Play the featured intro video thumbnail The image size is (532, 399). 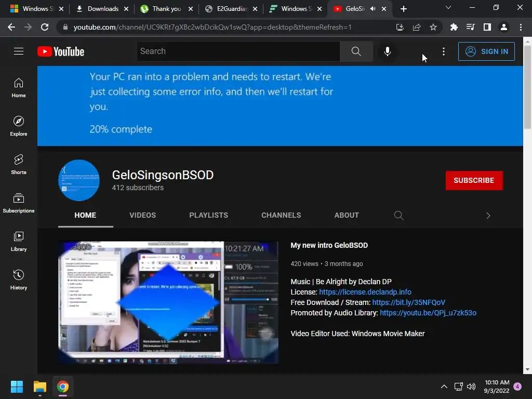point(168,302)
